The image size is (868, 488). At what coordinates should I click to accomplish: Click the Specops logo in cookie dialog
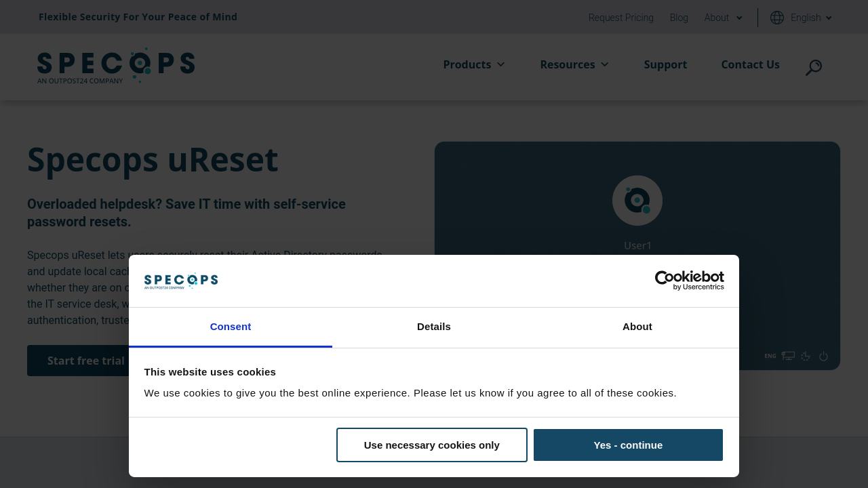[181, 281]
